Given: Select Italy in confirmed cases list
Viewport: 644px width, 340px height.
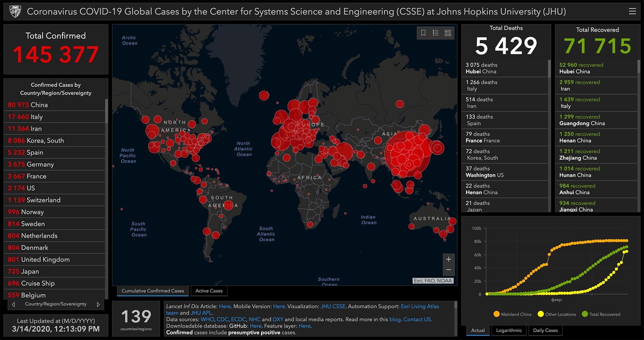Looking at the screenshot, I should point(54,117).
